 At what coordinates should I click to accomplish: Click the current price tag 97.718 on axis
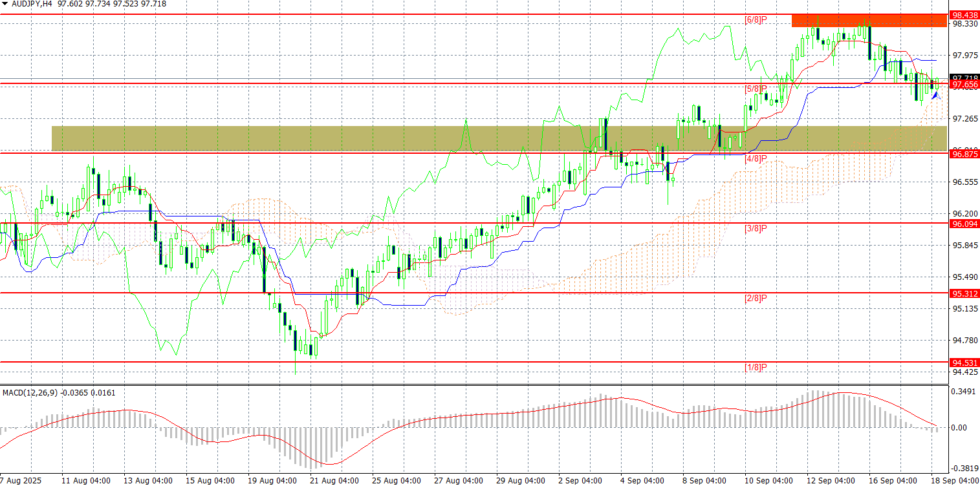coord(964,78)
